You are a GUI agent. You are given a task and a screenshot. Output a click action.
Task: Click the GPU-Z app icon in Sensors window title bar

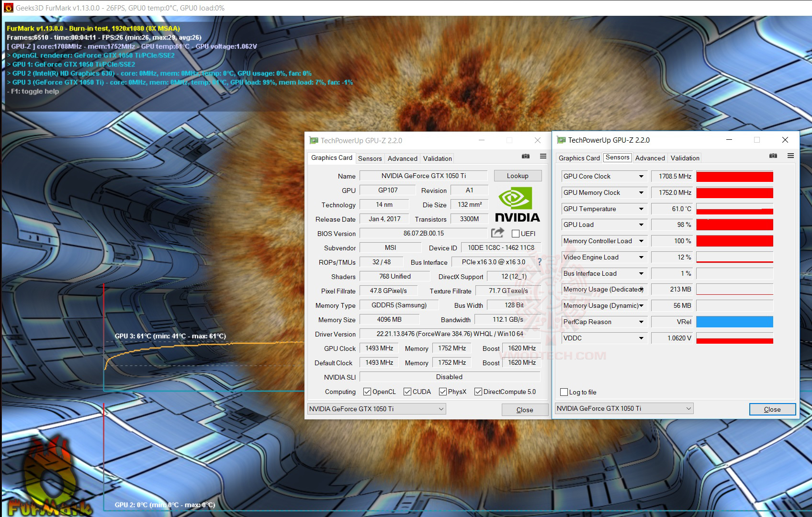(x=561, y=140)
